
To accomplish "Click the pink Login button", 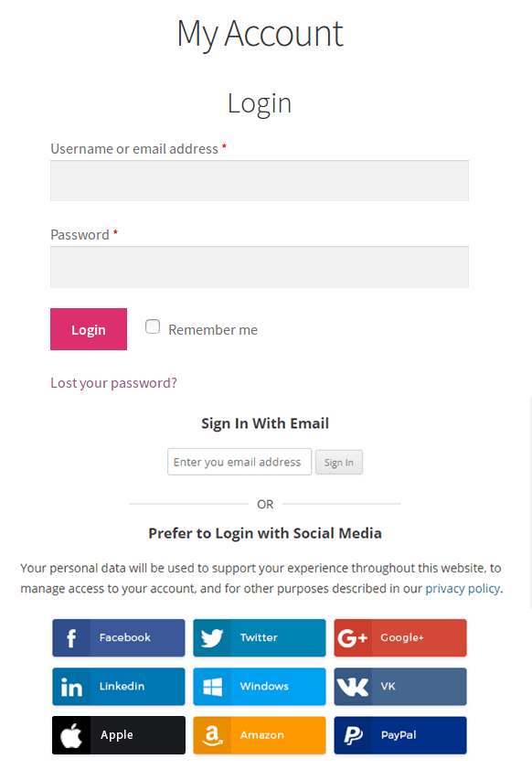I will coord(88,328).
